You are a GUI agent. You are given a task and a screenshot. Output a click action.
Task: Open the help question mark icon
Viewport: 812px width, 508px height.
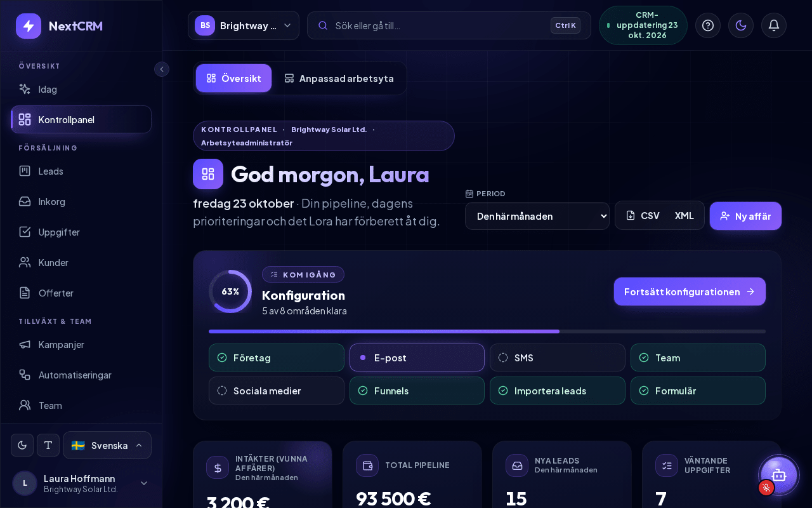708,25
